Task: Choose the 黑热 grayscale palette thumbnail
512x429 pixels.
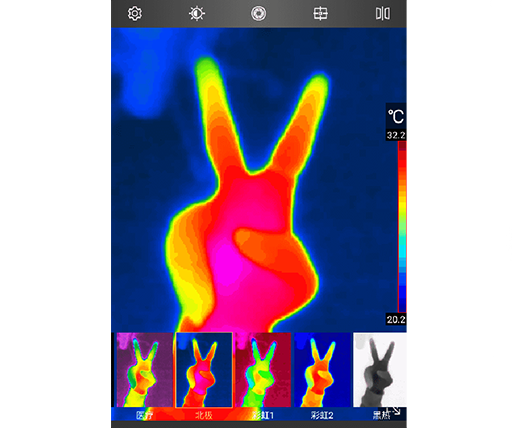Action: pos(380,370)
